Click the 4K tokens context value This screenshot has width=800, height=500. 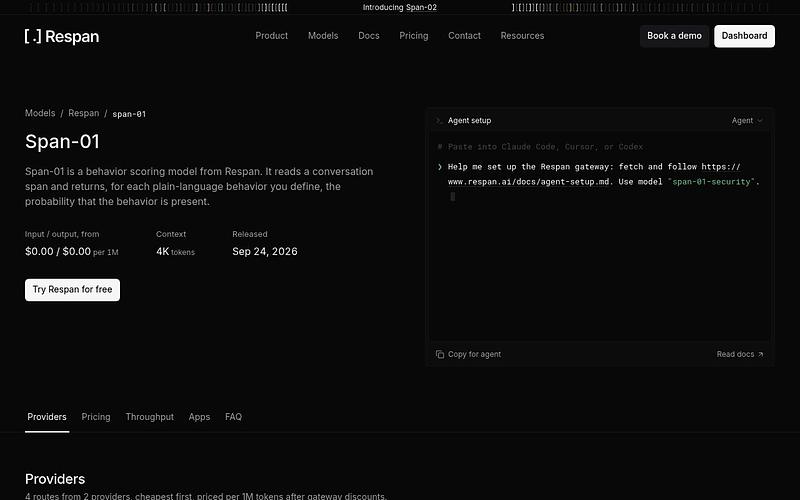pos(176,252)
